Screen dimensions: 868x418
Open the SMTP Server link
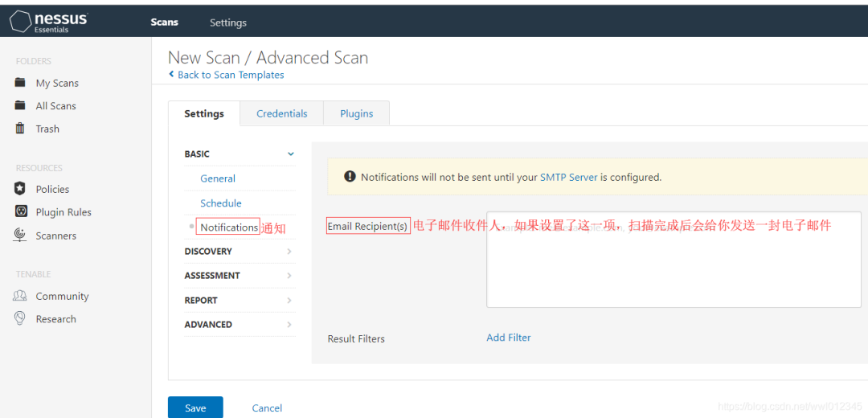pyautogui.click(x=568, y=178)
